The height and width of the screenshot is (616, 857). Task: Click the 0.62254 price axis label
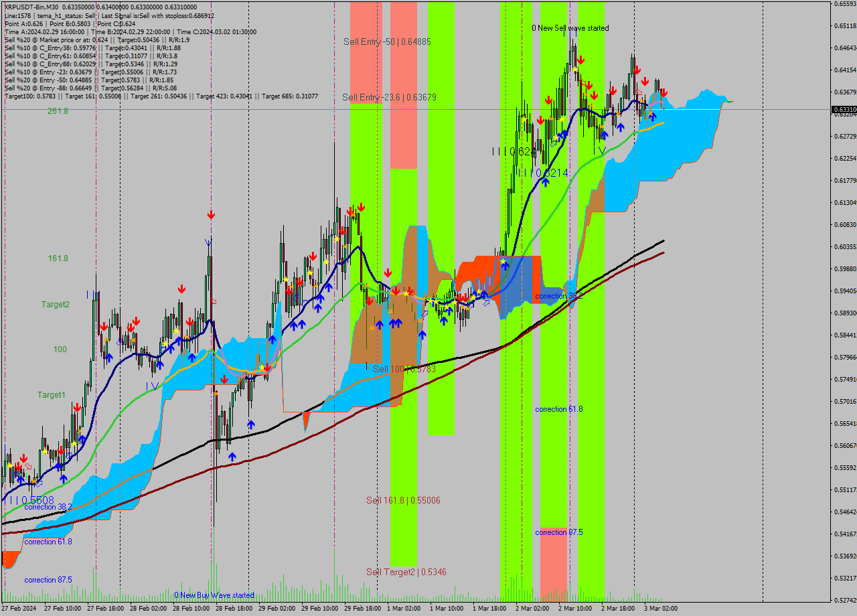coord(846,159)
